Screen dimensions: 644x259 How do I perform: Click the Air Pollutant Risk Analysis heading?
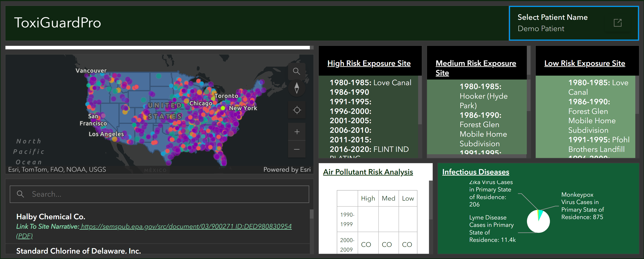[x=368, y=172]
